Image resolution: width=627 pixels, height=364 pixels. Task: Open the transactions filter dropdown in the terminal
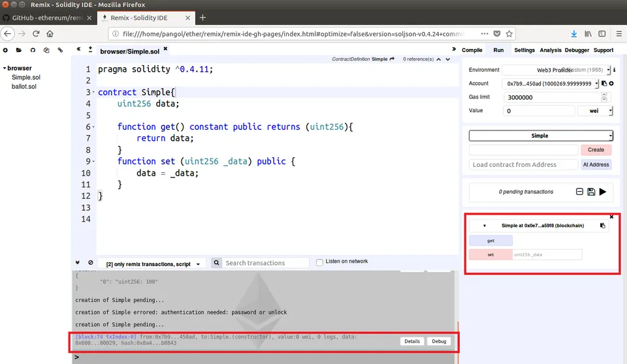[x=152, y=264]
